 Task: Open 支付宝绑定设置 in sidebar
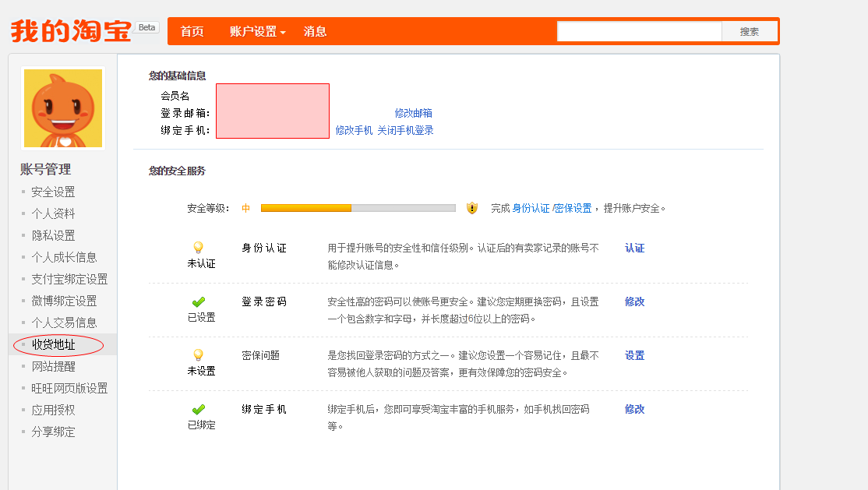(x=70, y=279)
